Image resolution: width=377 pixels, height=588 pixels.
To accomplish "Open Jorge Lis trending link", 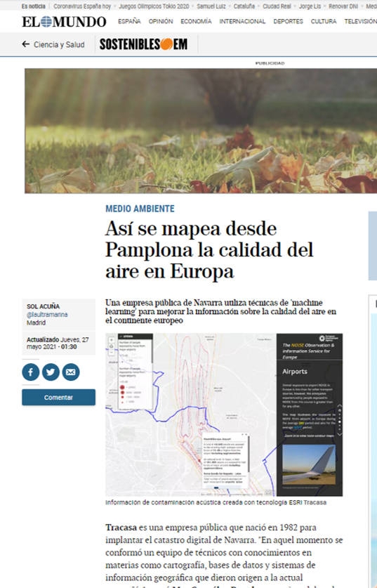I will point(310,6).
